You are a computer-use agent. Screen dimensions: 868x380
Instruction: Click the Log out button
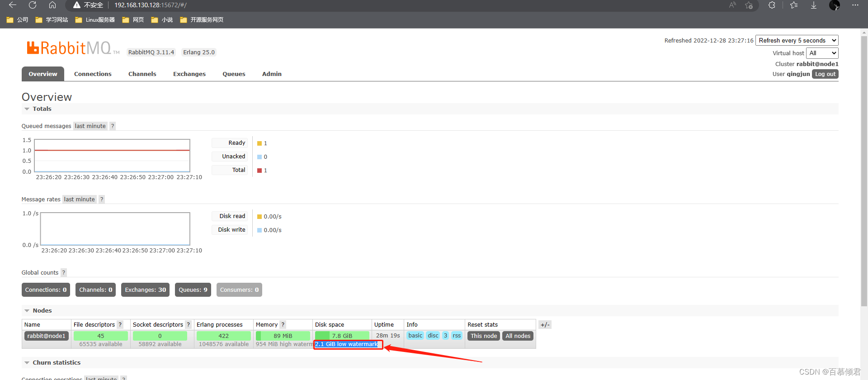(825, 74)
